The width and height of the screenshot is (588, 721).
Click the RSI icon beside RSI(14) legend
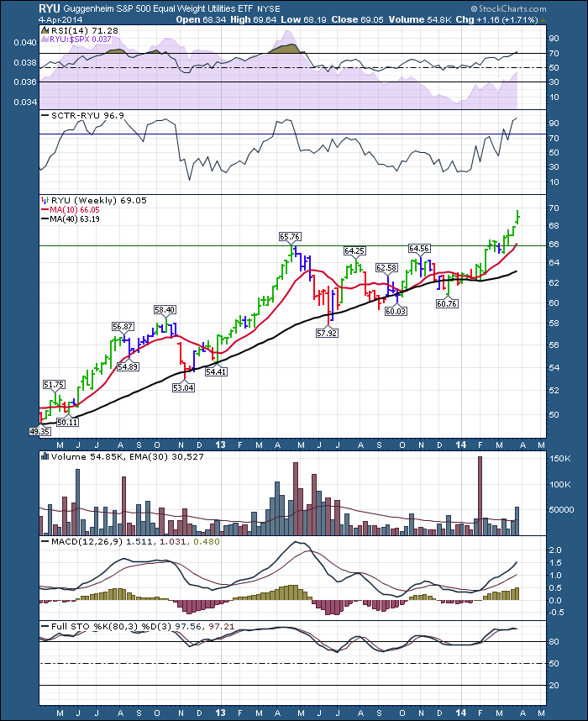coord(45,30)
